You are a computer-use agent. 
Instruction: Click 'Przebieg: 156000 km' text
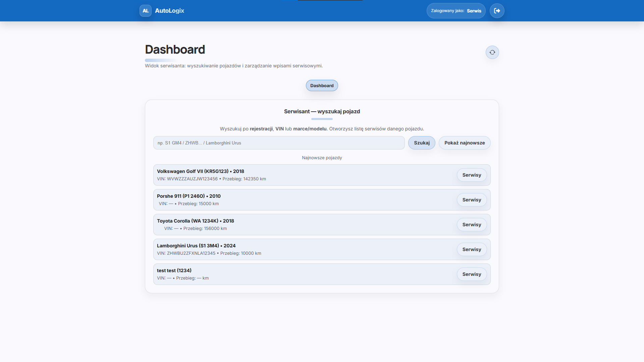coord(205,229)
